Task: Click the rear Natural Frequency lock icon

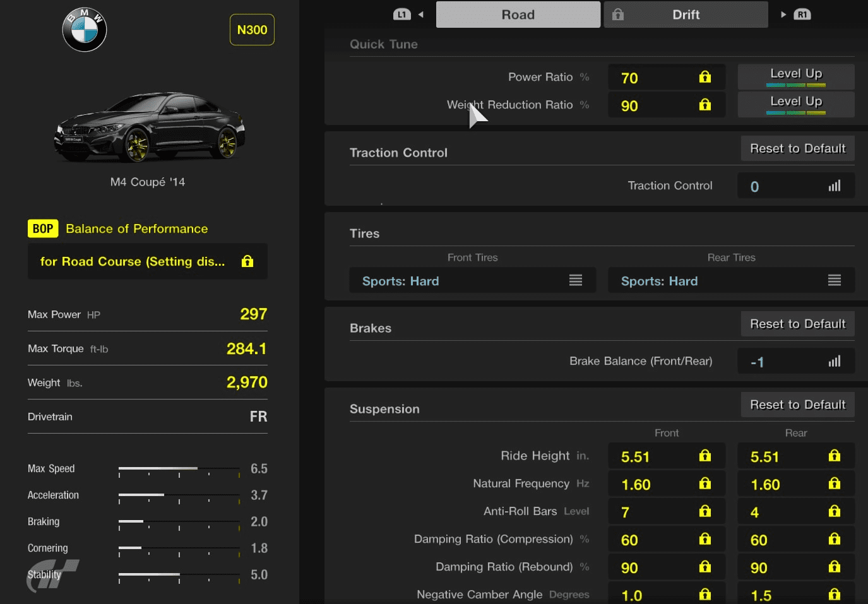Action: tap(835, 483)
